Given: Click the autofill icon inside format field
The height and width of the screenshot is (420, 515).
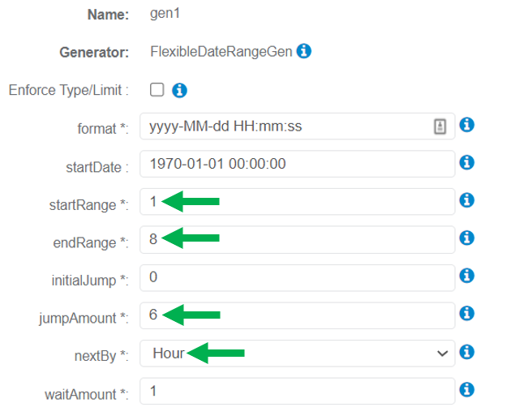Looking at the screenshot, I should [x=440, y=126].
